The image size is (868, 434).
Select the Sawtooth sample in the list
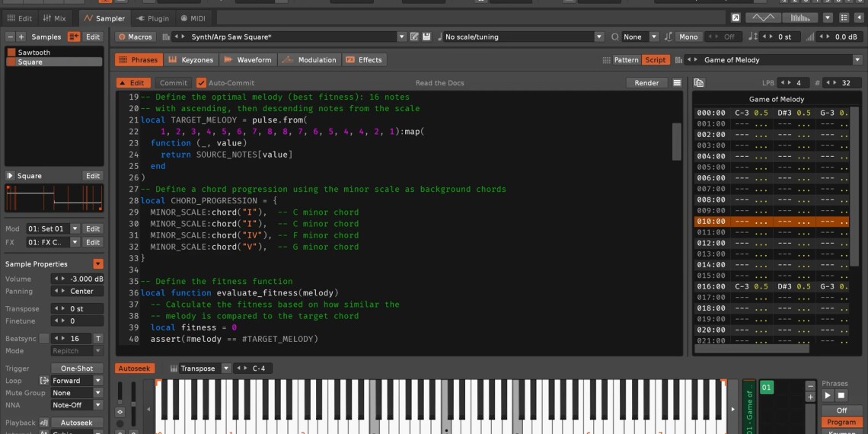(35, 53)
